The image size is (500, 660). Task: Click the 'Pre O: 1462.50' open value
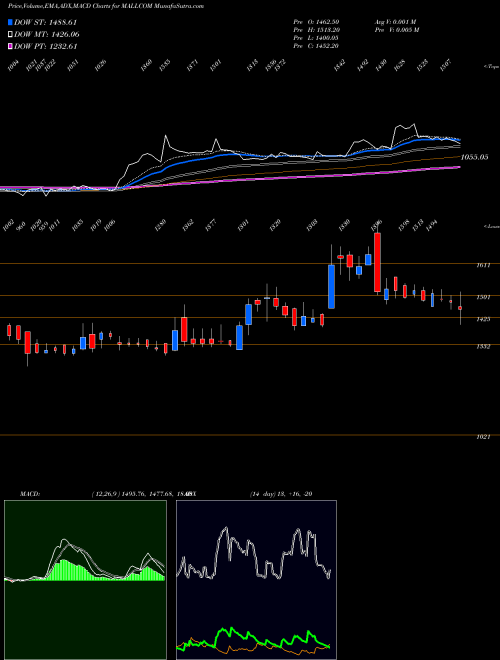tap(316, 21)
